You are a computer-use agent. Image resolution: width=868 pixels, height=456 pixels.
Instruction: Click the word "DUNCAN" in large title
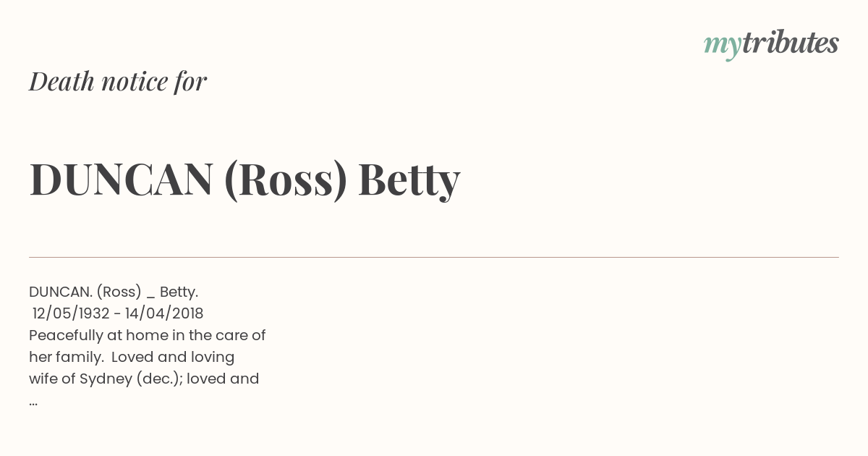[121, 179]
